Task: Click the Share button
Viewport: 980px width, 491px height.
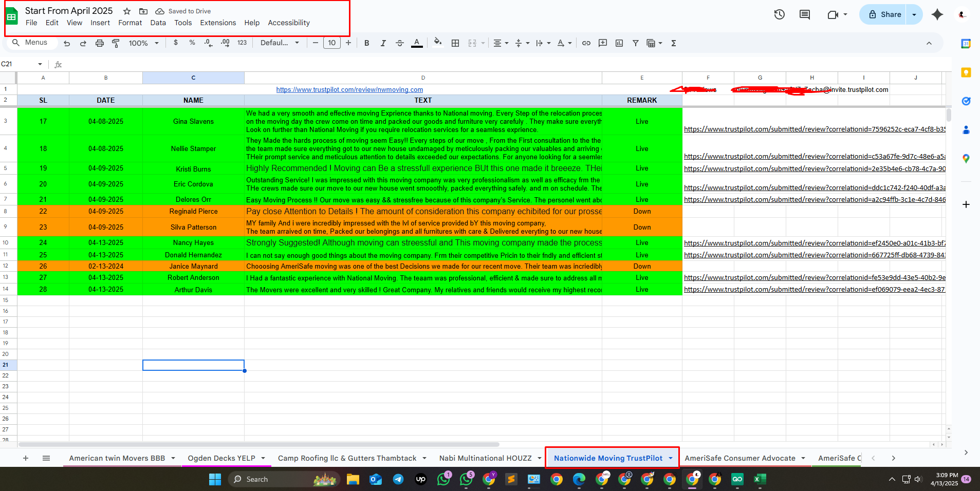Action: pyautogui.click(x=885, y=14)
